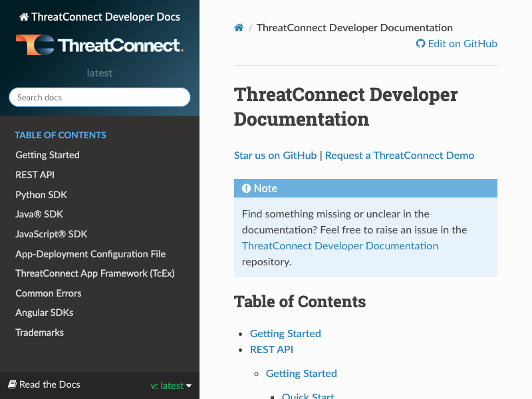
Task: Click the home icon beside ThreatConnect Developer Docs
Action: click(24, 17)
